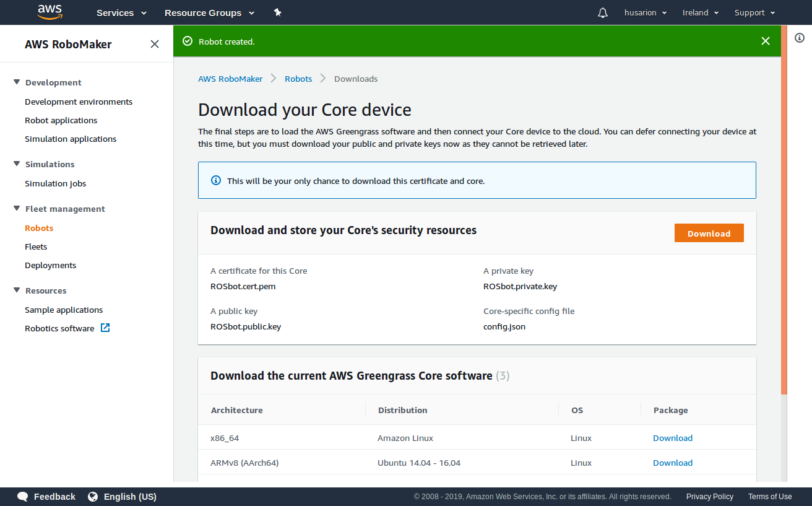Click the Architecture column header
Screen dimensions: 812x506
click(237, 410)
